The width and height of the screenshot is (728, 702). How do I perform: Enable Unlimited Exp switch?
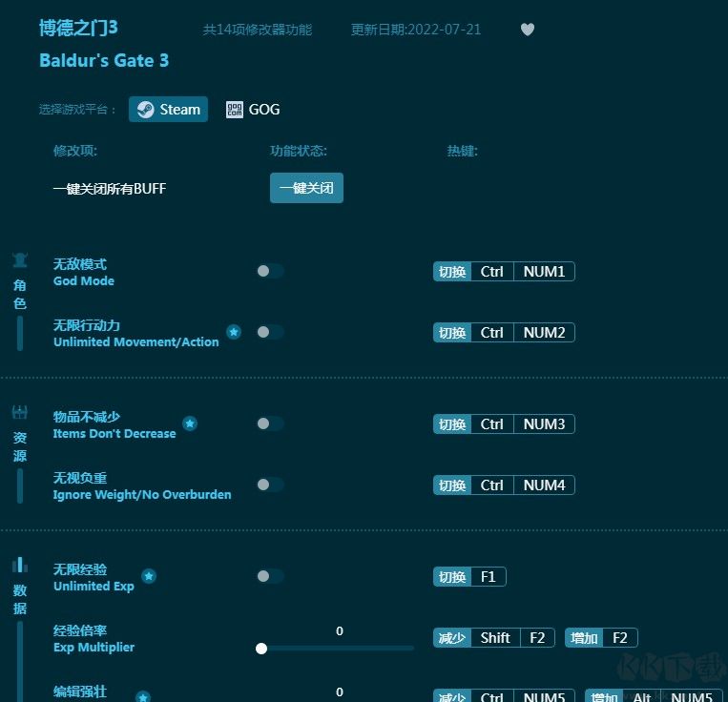(x=270, y=576)
